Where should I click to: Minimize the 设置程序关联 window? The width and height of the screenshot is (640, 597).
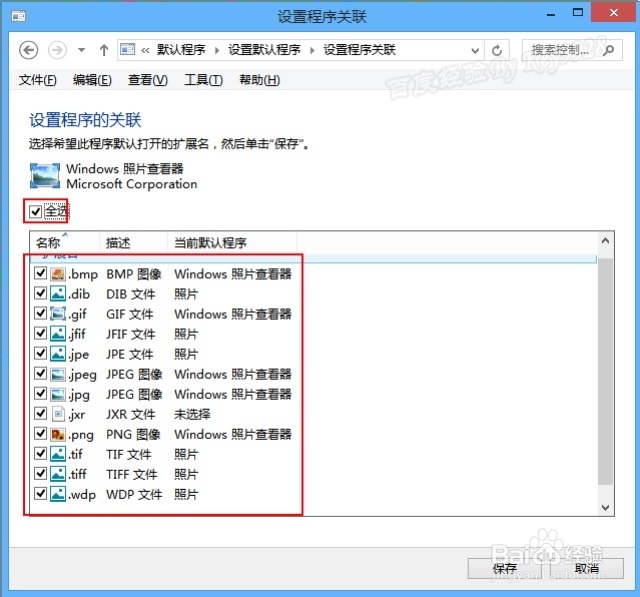click(x=551, y=14)
